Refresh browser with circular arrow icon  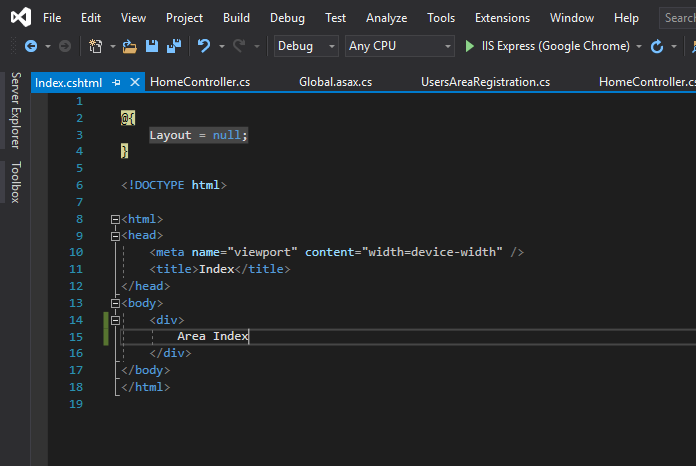pos(657,46)
